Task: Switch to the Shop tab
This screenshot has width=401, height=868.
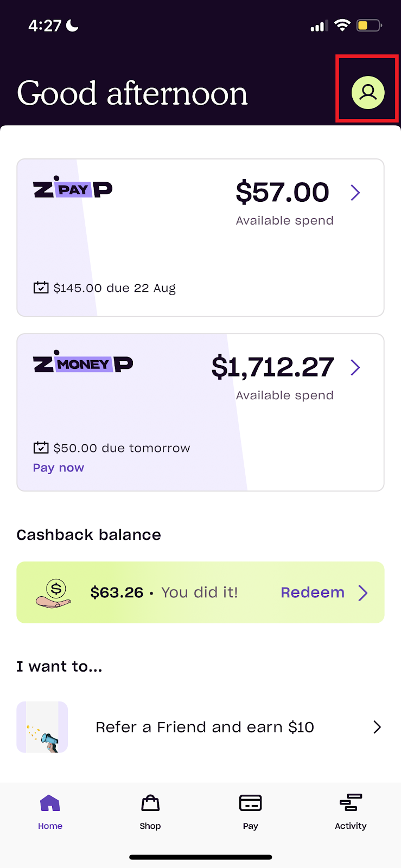Action: (150, 812)
